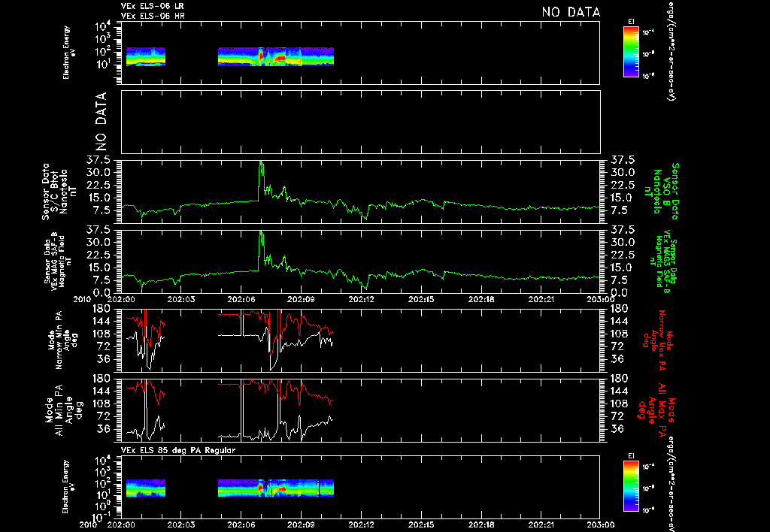Click the 'EI' label above the top color bar
The height and width of the screenshot is (532, 770).
[631, 22]
